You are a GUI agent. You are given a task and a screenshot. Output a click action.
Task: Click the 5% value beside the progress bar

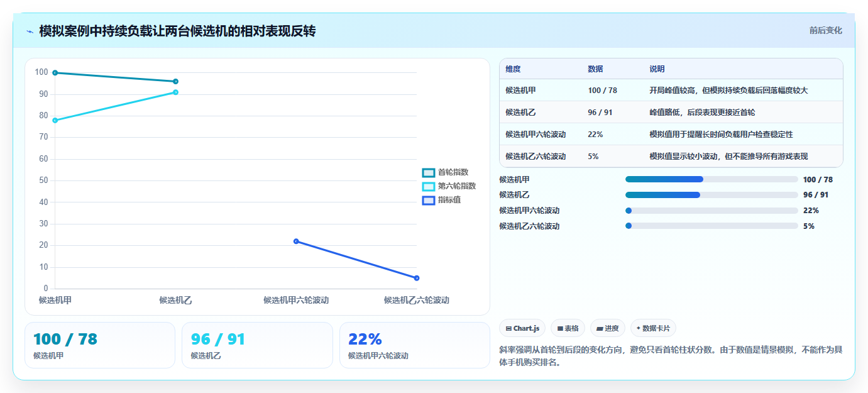click(x=809, y=226)
